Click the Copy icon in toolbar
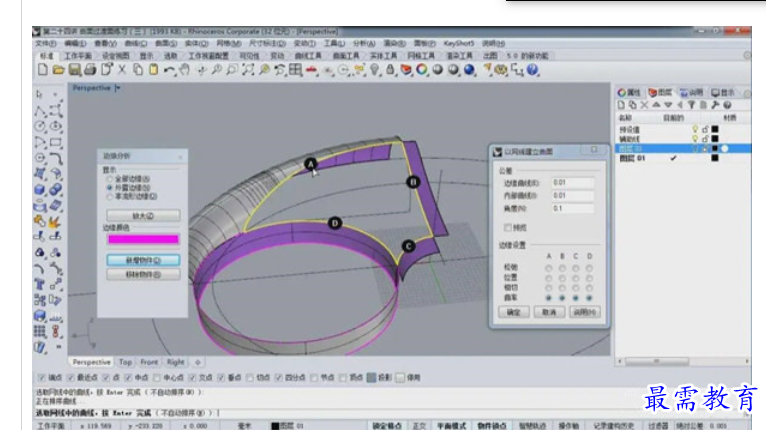The height and width of the screenshot is (430, 766). tap(138, 70)
